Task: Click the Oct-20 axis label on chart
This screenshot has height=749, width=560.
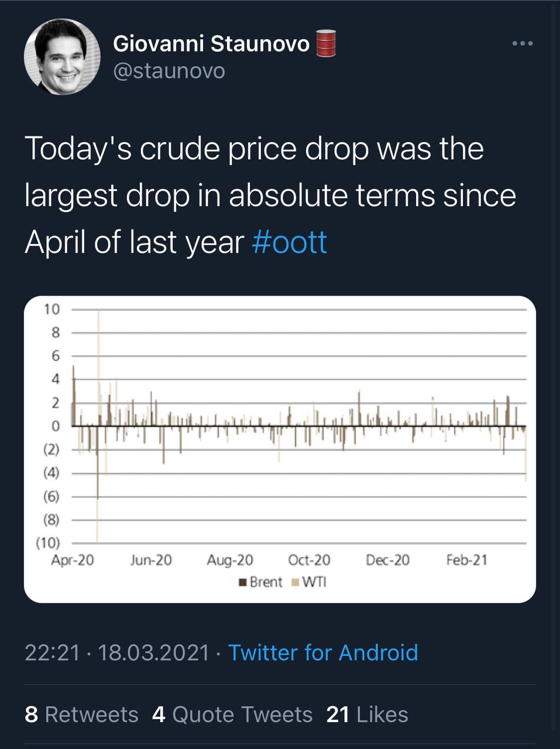Action: click(x=309, y=560)
